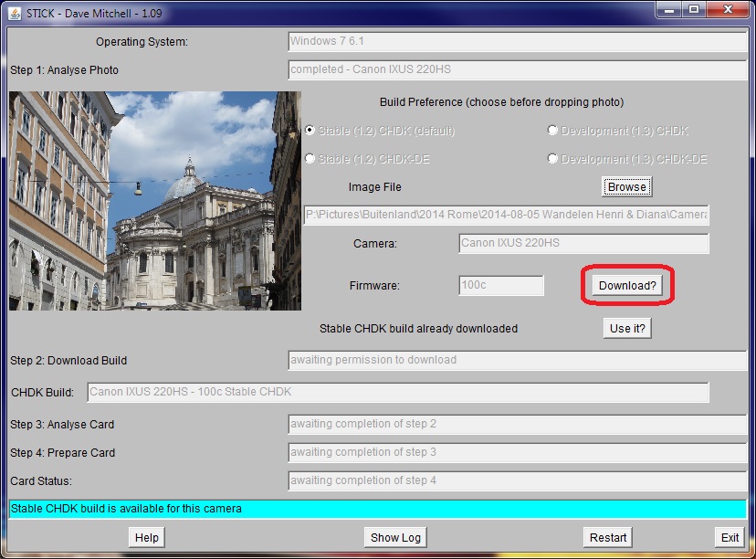Click the Download? button
The width and height of the screenshot is (756, 559).
pyautogui.click(x=627, y=285)
